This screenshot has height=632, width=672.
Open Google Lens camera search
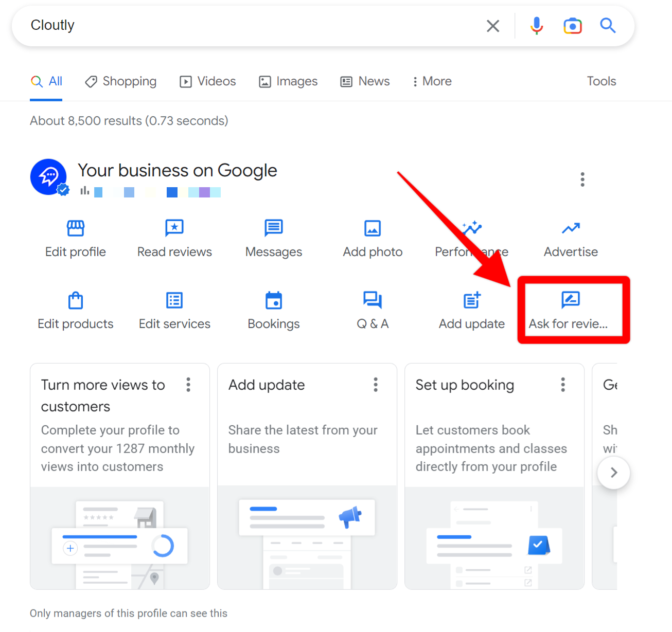click(x=572, y=25)
